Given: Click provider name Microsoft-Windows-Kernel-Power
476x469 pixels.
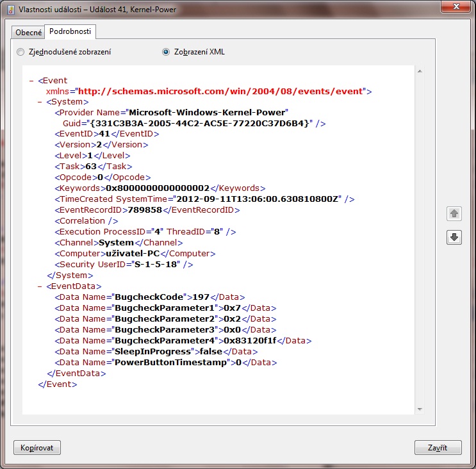Looking at the screenshot, I should click(207, 113).
